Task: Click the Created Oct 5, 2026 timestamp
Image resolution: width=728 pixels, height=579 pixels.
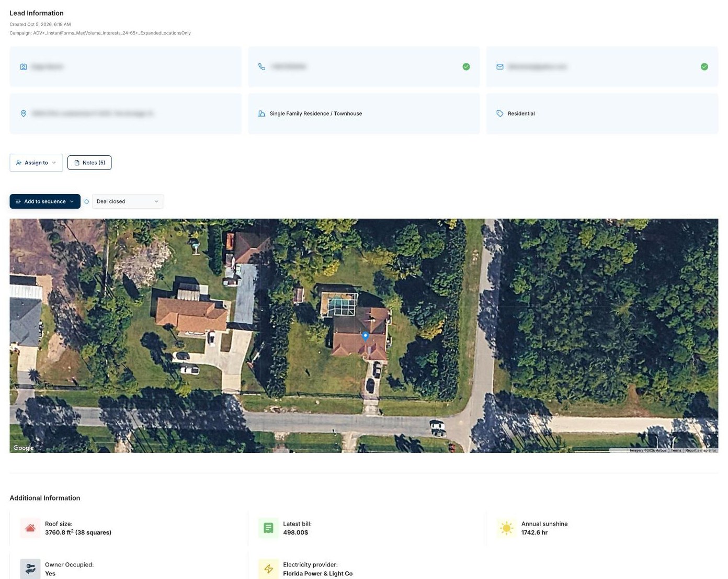Action: click(40, 25)
